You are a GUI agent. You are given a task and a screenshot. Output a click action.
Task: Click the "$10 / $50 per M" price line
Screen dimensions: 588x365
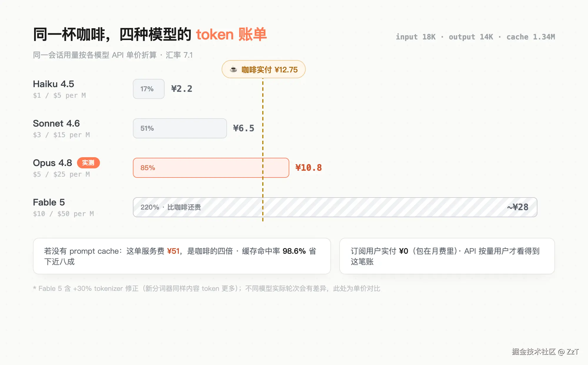64,214
